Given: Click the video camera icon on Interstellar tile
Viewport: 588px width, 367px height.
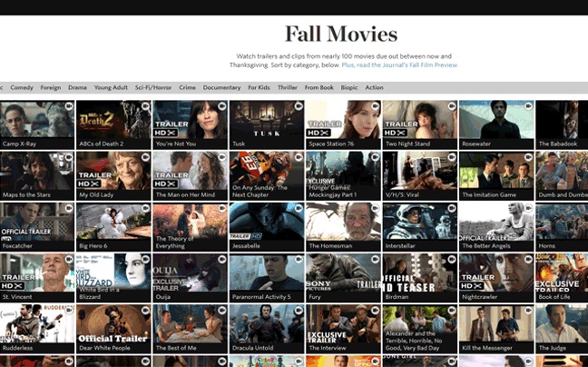Looking at the screenshot, I should 452,208.
